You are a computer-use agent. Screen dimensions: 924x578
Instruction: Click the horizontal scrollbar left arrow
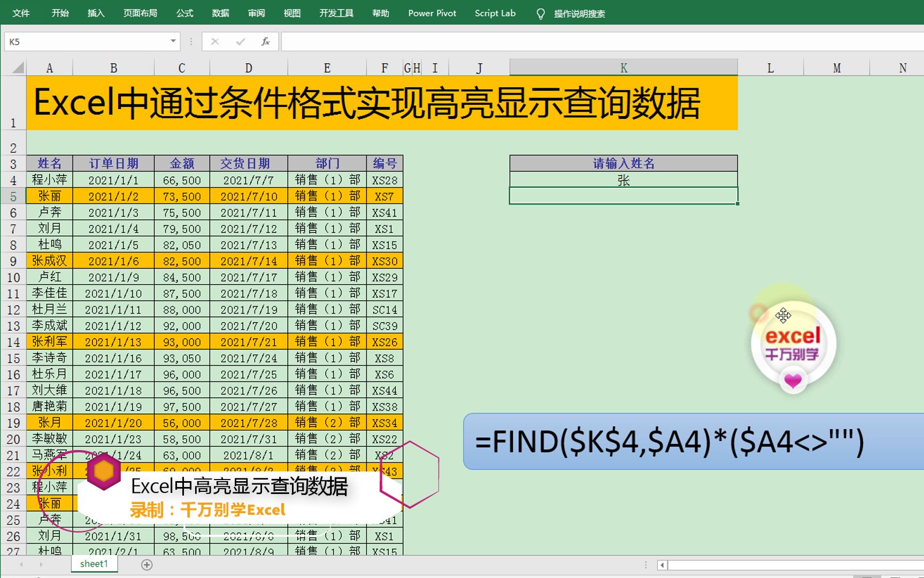tap(663, 565)
